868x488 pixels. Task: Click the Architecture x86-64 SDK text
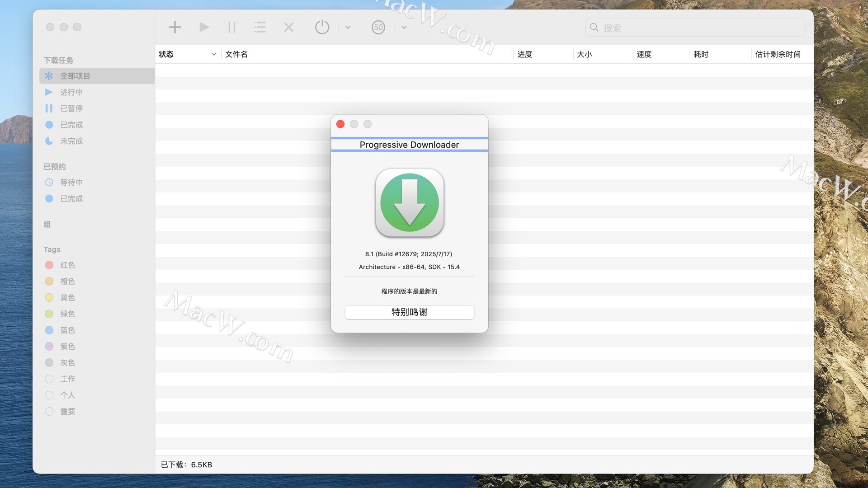point(409,267)
